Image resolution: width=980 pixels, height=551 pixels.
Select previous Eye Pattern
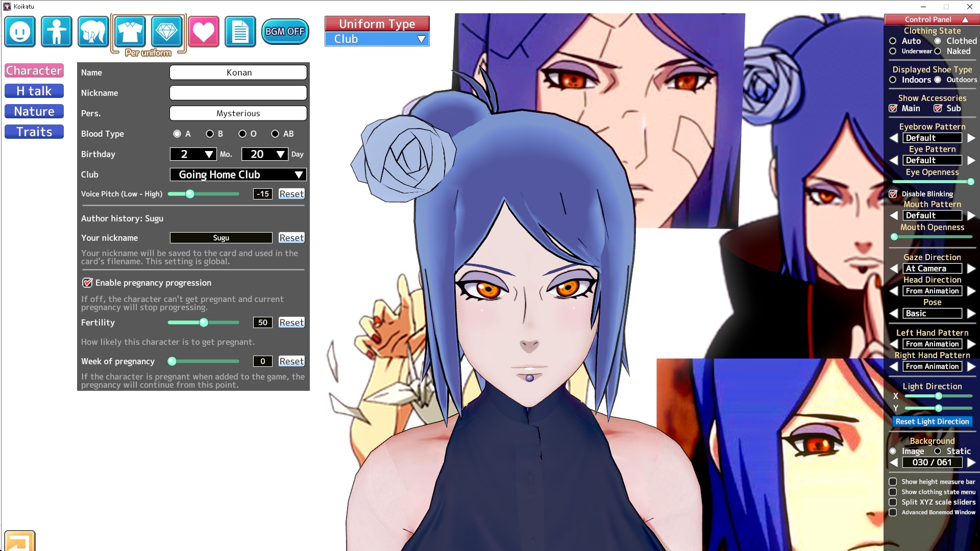(894, 160)
